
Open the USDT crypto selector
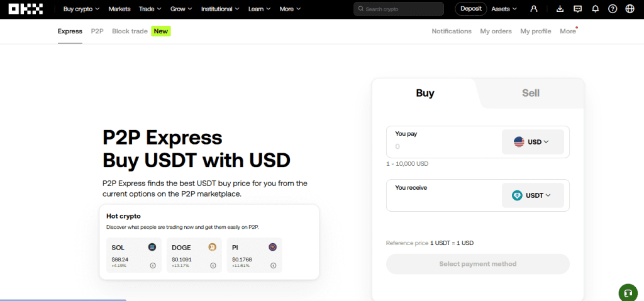(533, 195)
